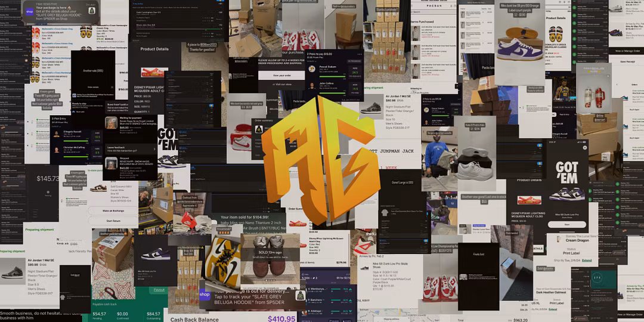Screen dimensions: 644x322
Task: Click the 'Ready to ship' status text
Action: click(79, 104)
